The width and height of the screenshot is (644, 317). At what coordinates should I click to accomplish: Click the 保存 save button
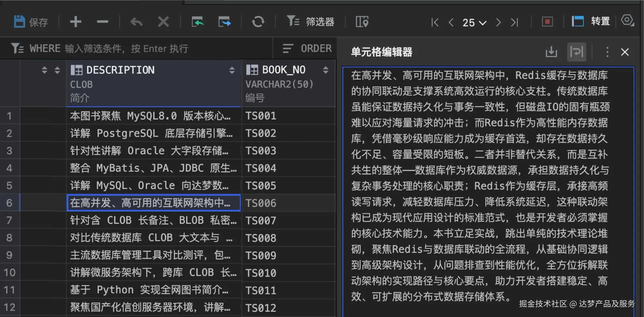pyautogui.click(x=31, y=22)
